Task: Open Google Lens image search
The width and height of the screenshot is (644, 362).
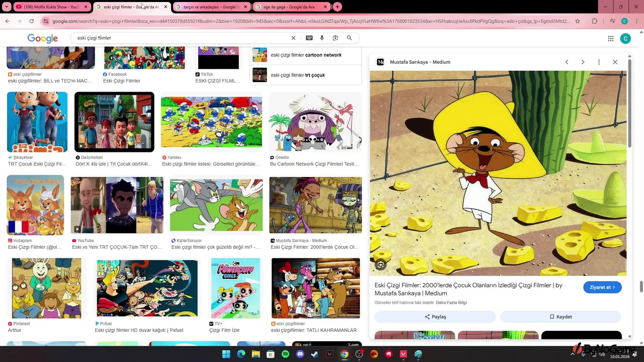Action: point(336,38)
